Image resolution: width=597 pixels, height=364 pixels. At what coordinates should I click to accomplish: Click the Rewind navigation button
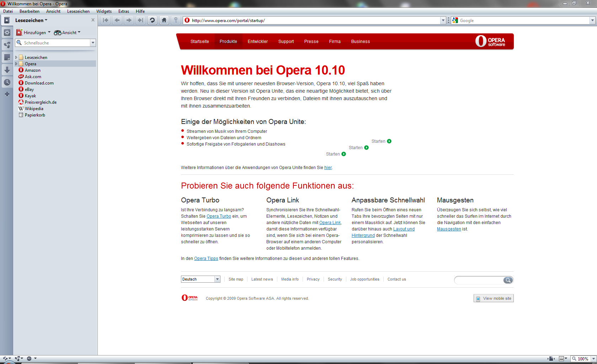click(x=106, y=20)
